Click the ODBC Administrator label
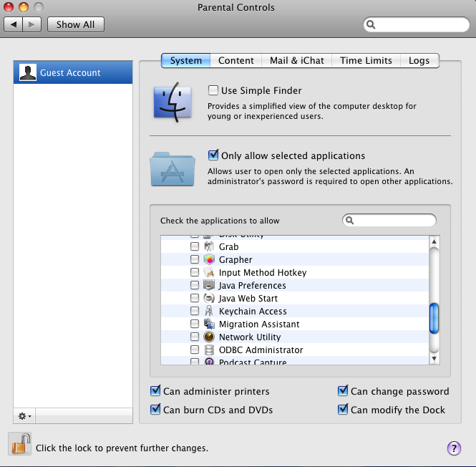Screen dimensions: 476x467 tap(261, 350)
